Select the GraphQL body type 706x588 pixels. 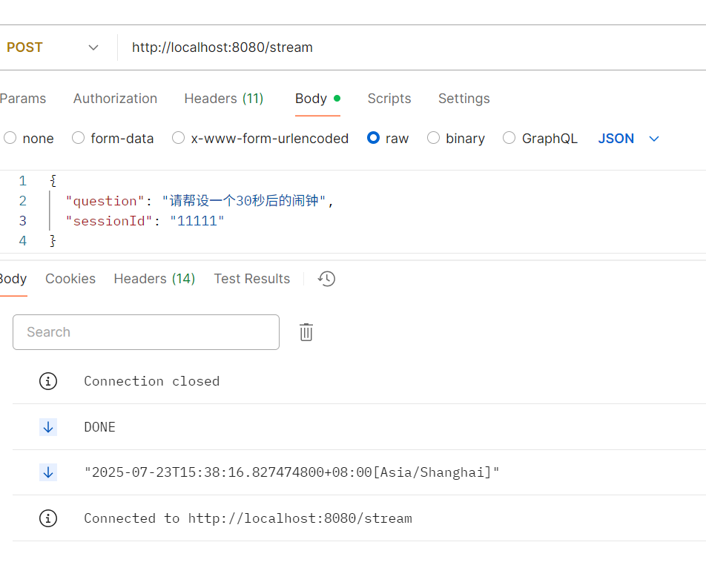pos(540,138)
